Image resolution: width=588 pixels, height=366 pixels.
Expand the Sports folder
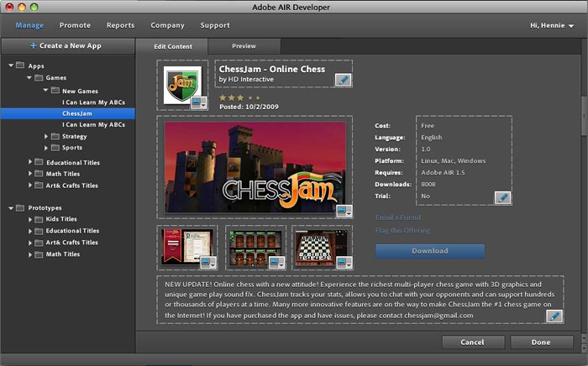[x=45, y=148]
